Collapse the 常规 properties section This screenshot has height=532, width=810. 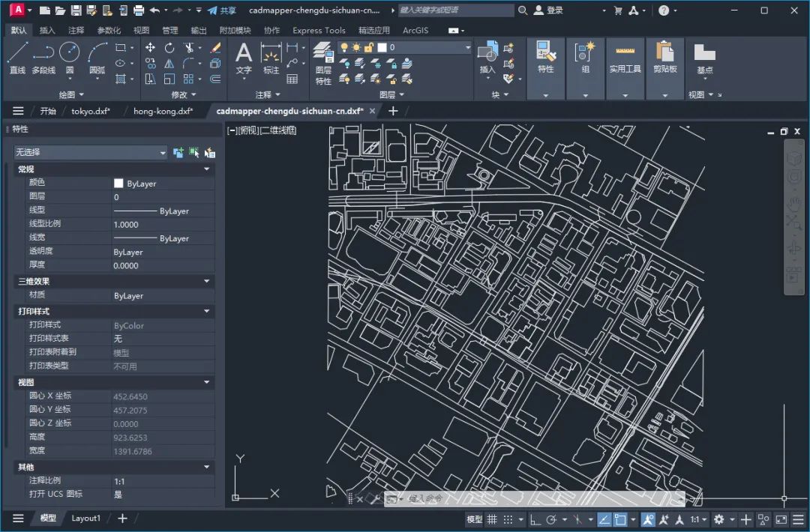207,169
